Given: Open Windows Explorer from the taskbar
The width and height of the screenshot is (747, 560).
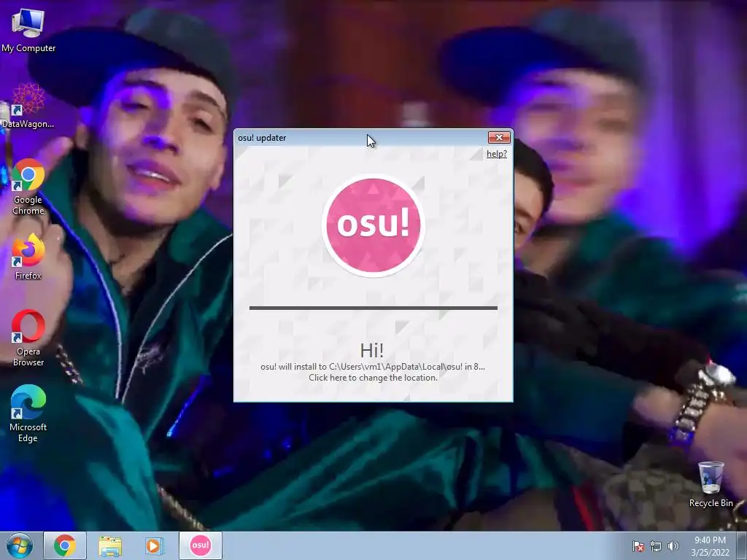Looking at the screenshot, I should [110, 545].
